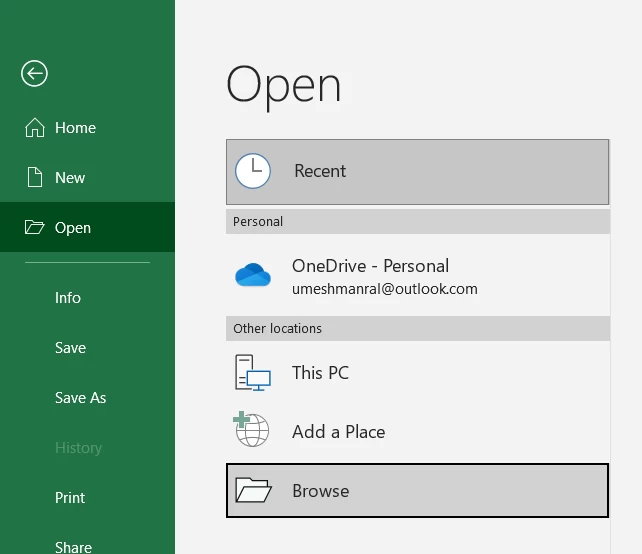Click the back arrow circle icon
The height and width of the screenshot is (554, 642).
point(34,74)
